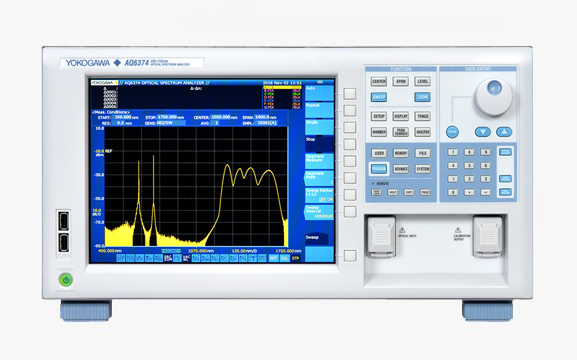Viewport: 577px width, 360px height.
Task: Tap the Single sweep soft key
Action: point(319,127)
